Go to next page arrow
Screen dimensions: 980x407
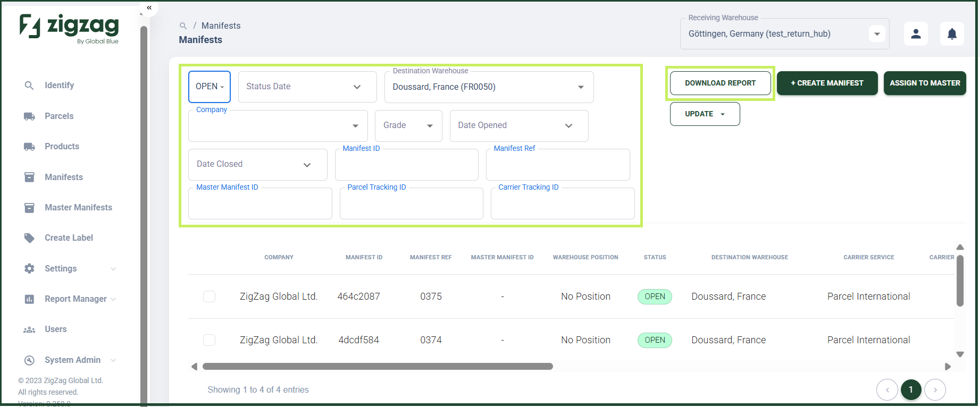(935, 390)
